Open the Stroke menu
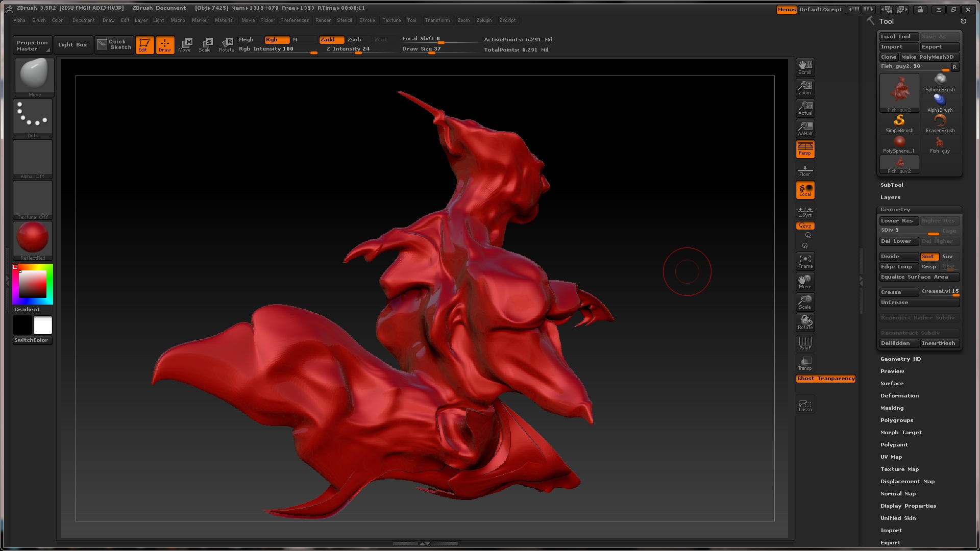Screen dimensions: 980x551 click(x=367, y=20)
